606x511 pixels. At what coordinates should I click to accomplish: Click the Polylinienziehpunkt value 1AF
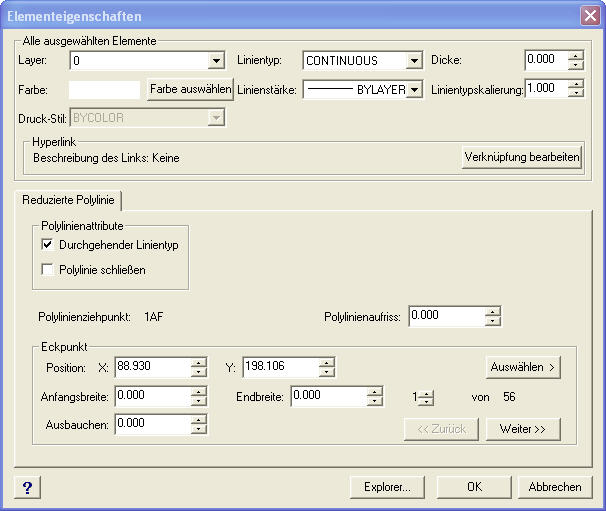click(x=153, y=317)
